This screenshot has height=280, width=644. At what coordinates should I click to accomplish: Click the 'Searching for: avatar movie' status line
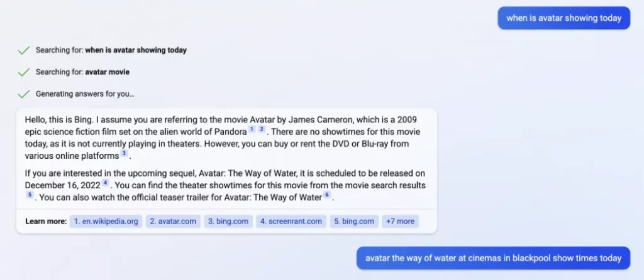82,72
